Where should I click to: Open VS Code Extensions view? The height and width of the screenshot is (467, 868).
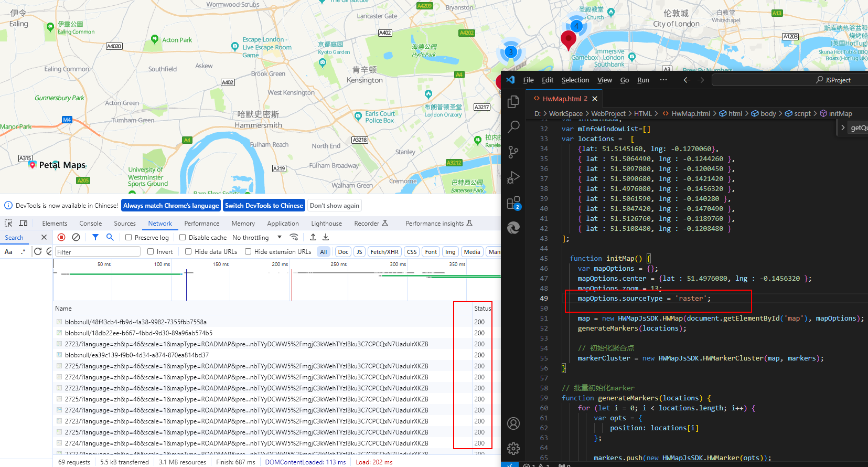tap(513, 203)
